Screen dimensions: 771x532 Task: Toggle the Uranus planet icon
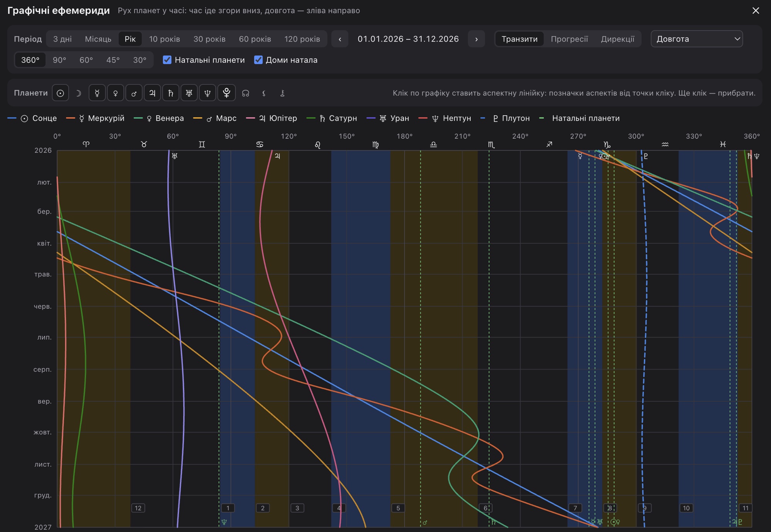click(189, 93)
